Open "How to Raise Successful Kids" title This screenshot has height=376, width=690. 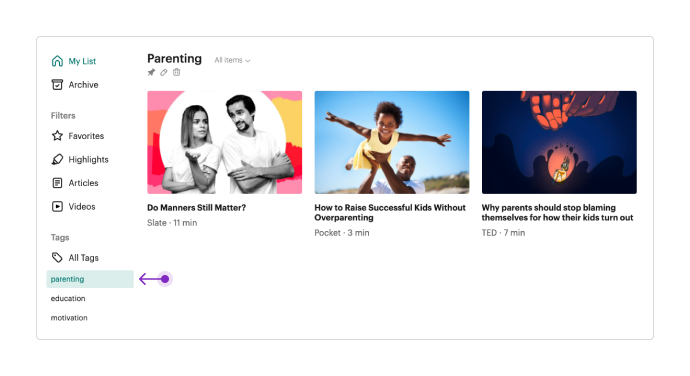coord(390,213)
